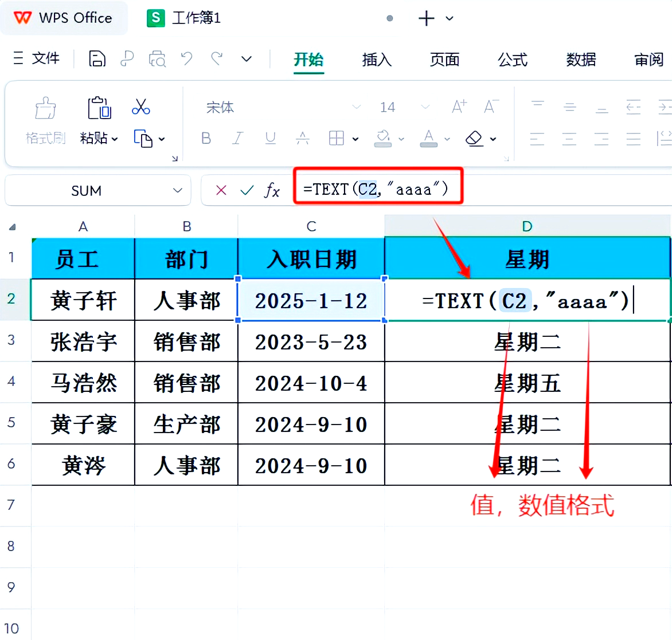Switch to the 工作簿1 workbook tab
The height and width of the screenshot is (640, 672).
point(184,18)
